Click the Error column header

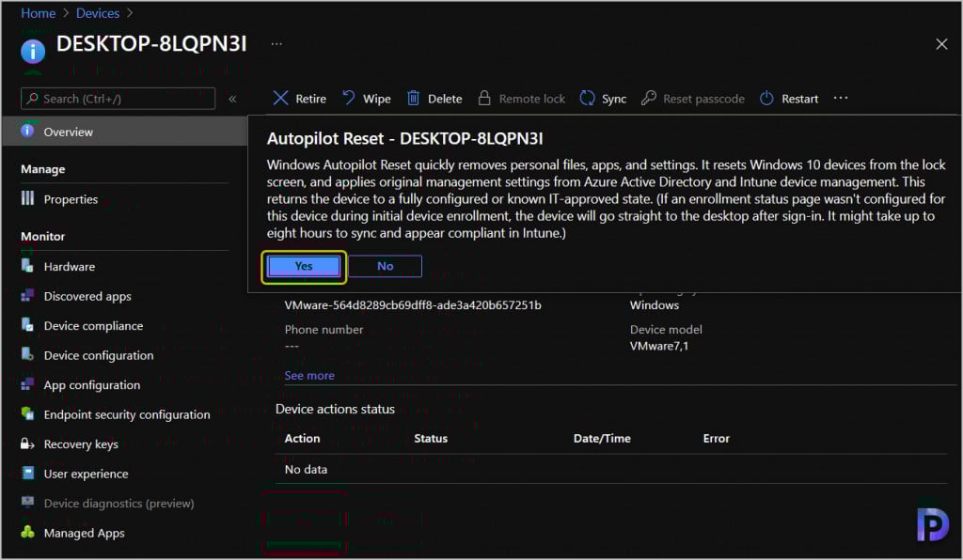716,439
